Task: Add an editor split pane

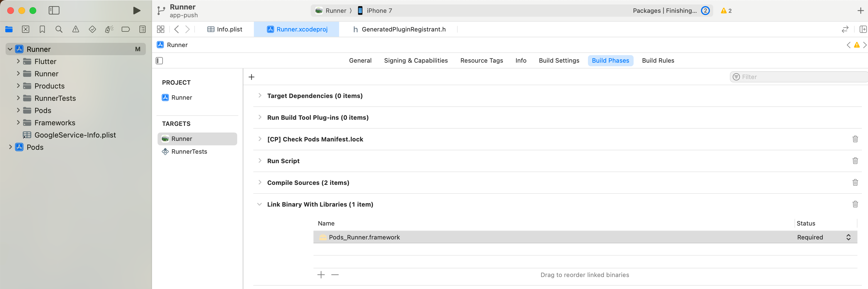Action: tap(863, 29)
